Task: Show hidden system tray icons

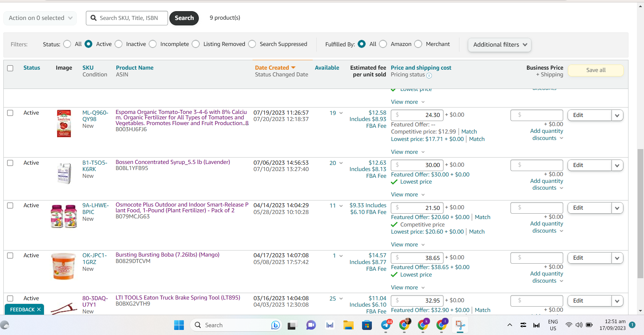Action: point(509,325)
